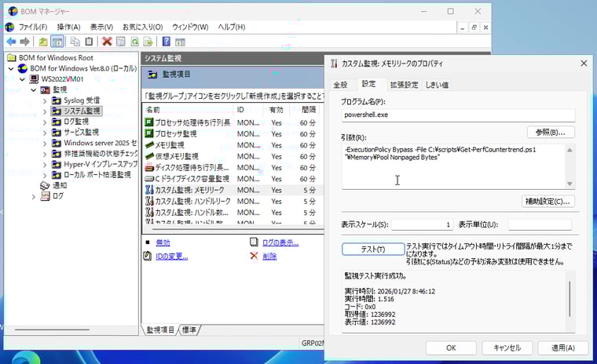Image resolution: width=597 pixels, height=364 pixels.
Task: Click the メモリ監視 row icon
Action: pos(149,145)
